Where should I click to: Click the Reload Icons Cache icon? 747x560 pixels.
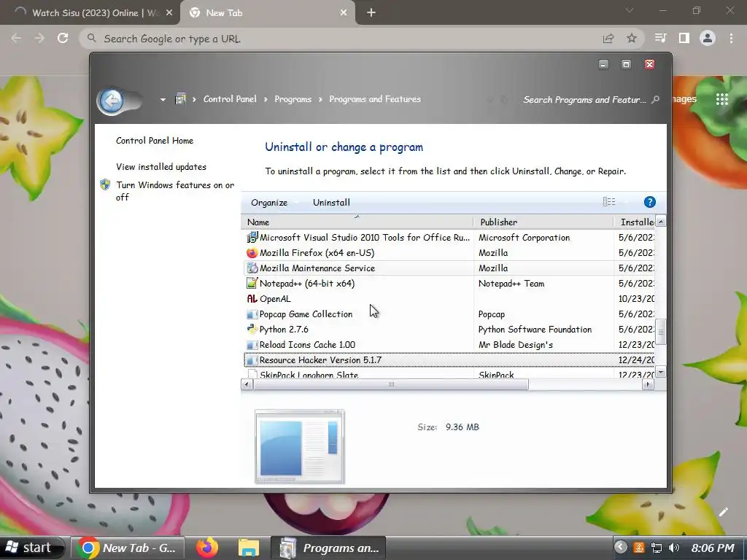[252, 345]
